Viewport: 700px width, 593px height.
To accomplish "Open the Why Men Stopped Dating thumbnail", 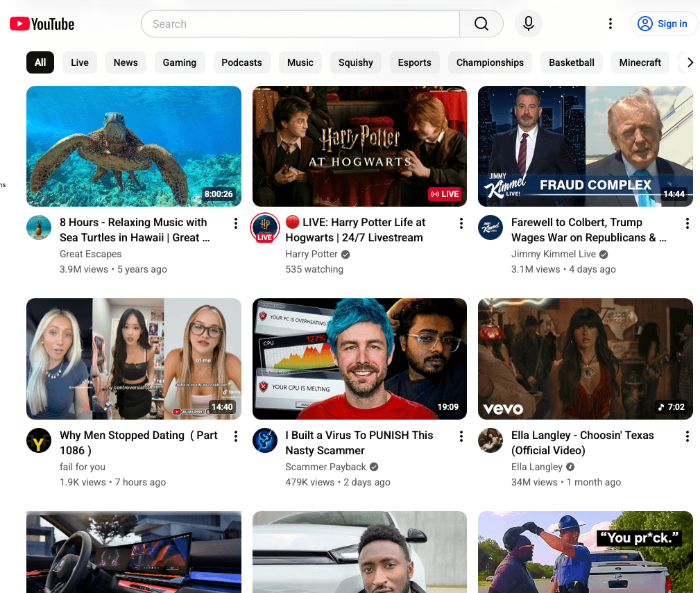I will click(x=134, y=359).
